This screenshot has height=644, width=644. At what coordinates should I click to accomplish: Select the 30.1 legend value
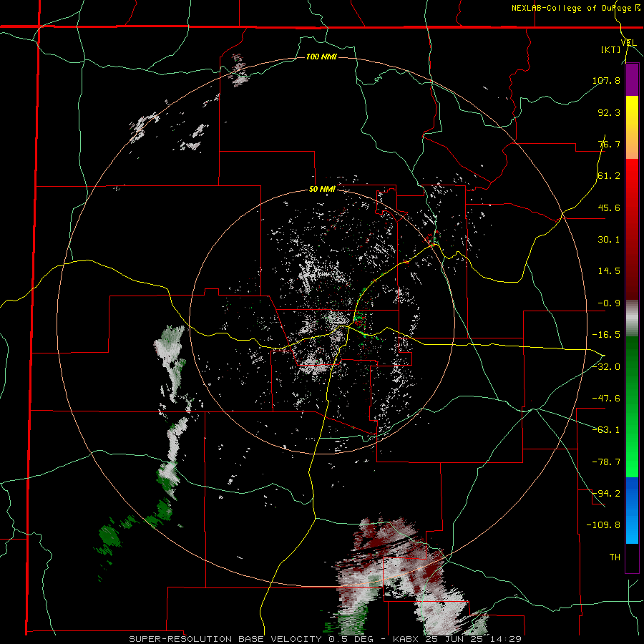(609, 240)
